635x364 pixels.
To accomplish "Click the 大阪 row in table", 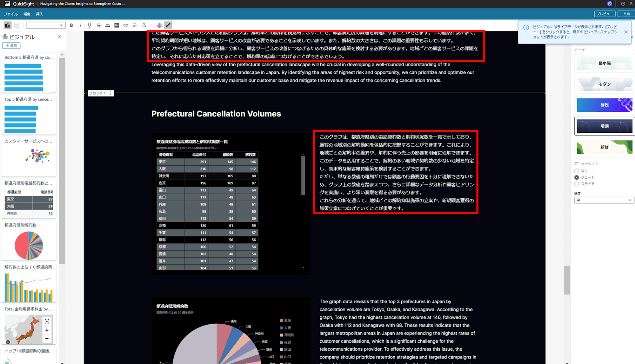I will (208, 169).
